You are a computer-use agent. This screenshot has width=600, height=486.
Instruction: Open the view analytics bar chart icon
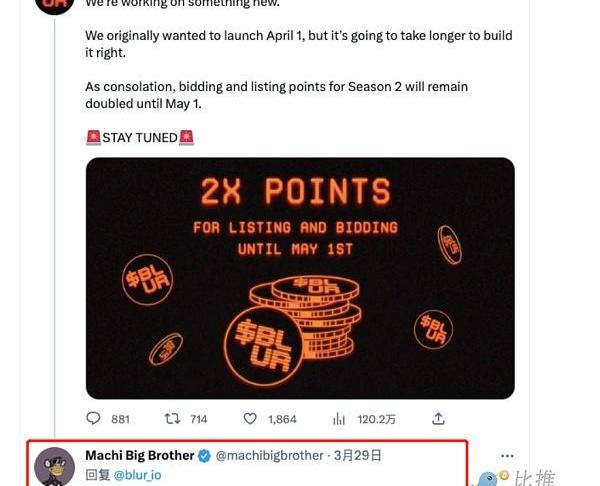[x=338, y=419]
